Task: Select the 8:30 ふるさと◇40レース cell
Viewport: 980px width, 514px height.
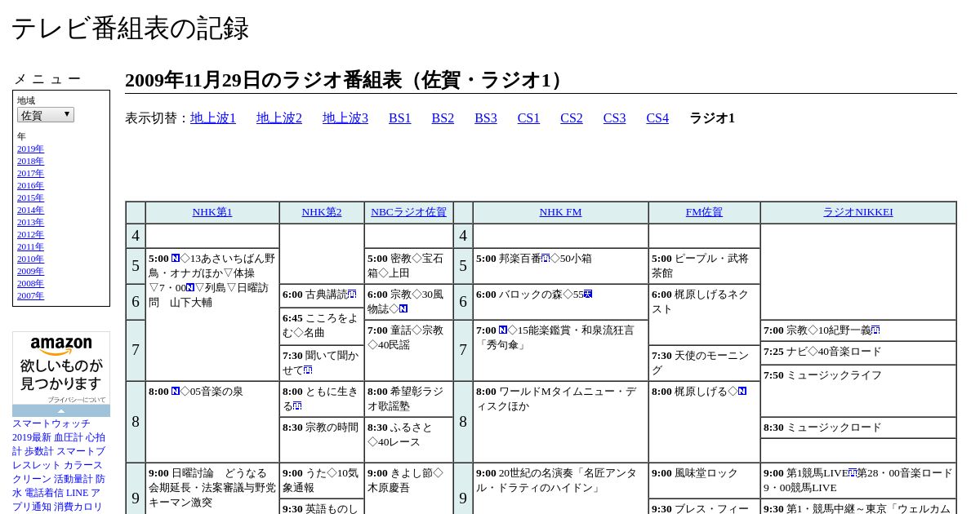Action: point(408,440)
